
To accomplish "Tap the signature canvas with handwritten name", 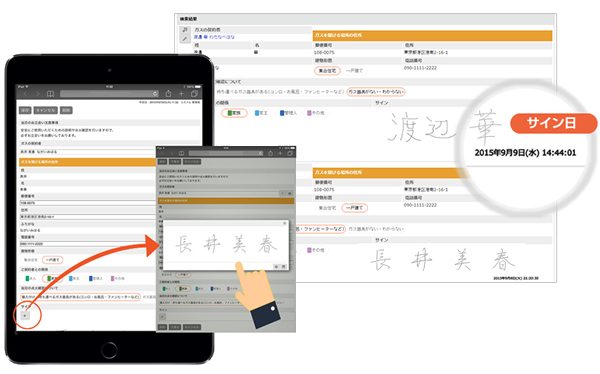I will (x=226, y=244).
